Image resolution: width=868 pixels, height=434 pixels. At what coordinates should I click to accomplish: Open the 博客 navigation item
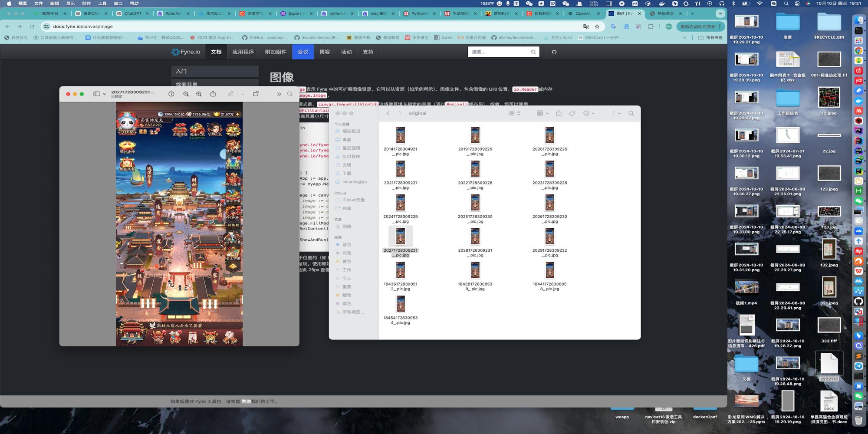click(325, 52)
